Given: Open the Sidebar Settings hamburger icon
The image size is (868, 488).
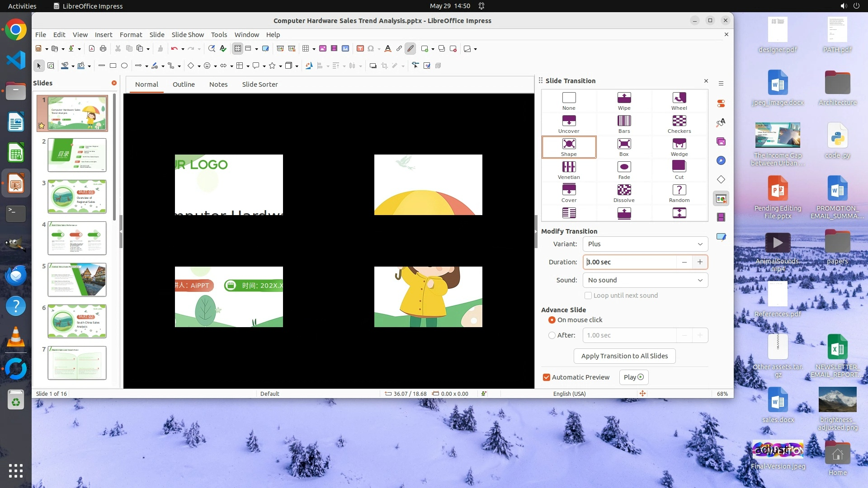Looking at the screenshot, I should (x=721, y=83).
